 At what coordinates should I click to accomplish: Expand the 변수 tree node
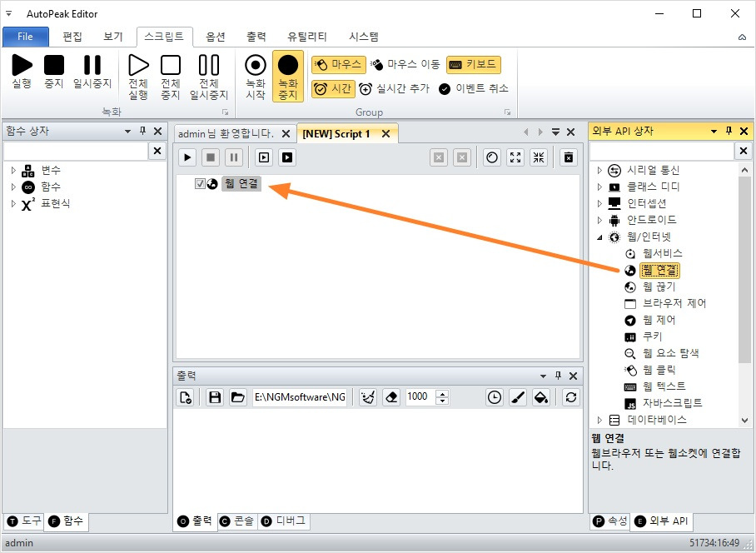13,170
